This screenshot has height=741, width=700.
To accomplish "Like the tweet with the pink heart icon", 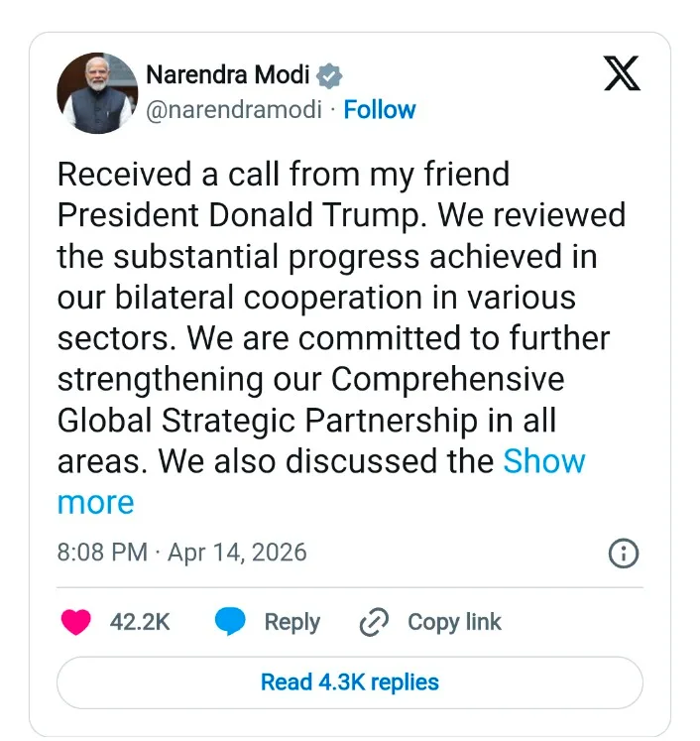I will (76, 622).
